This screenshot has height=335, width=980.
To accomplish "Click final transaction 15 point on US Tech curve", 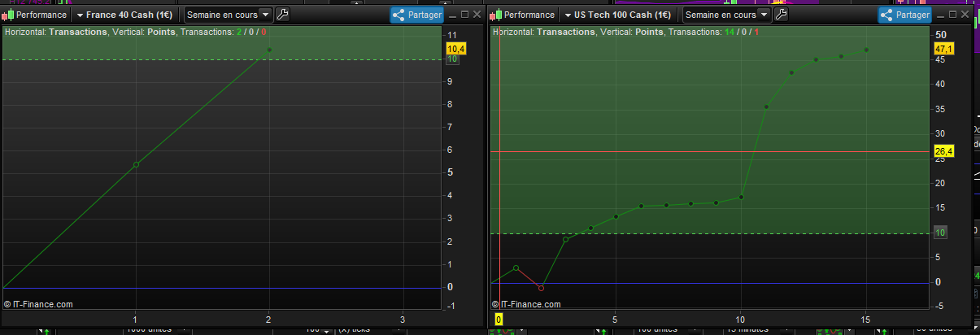I will tap(867, 50).
